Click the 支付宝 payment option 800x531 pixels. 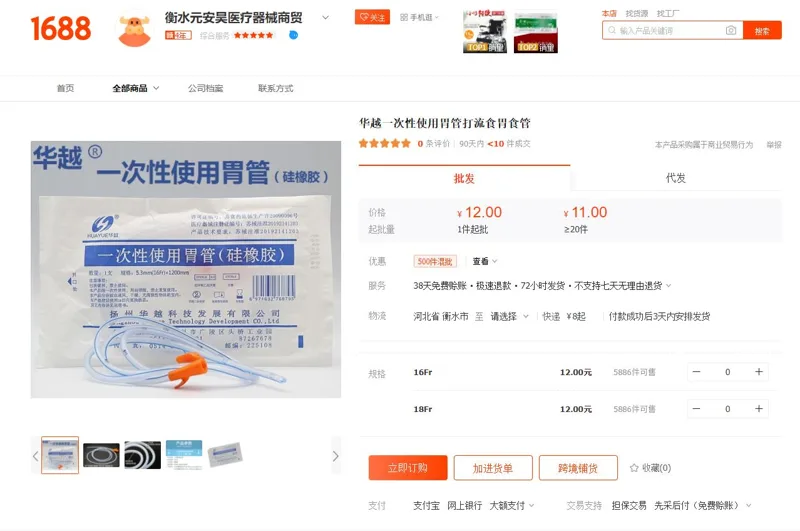point(427,505)
